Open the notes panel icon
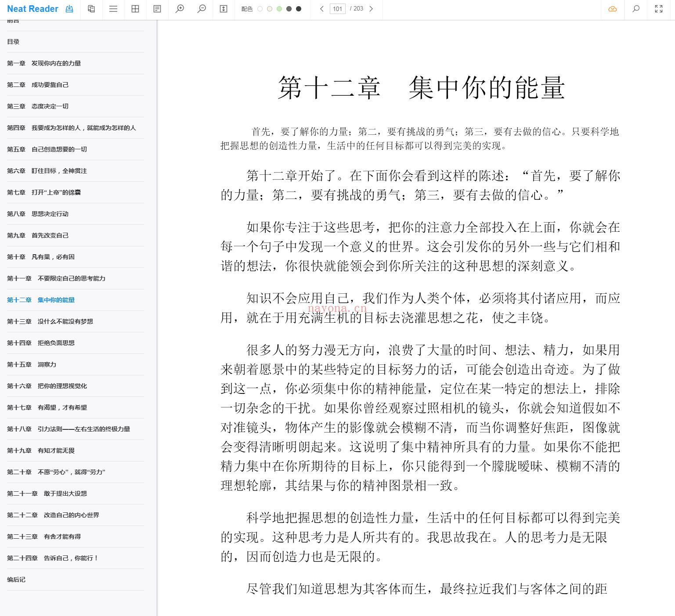Image resolution: width=675 pixels, height=616 pixels. (157, 9)
